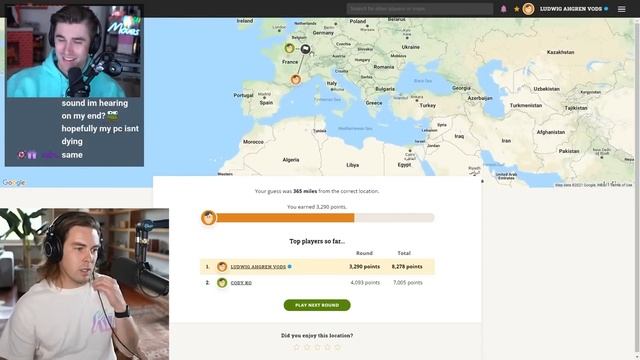This screenshot has height=360, width=640.
Task: Click the checkered flag correct-location marker on map
Action: [305, 49]
